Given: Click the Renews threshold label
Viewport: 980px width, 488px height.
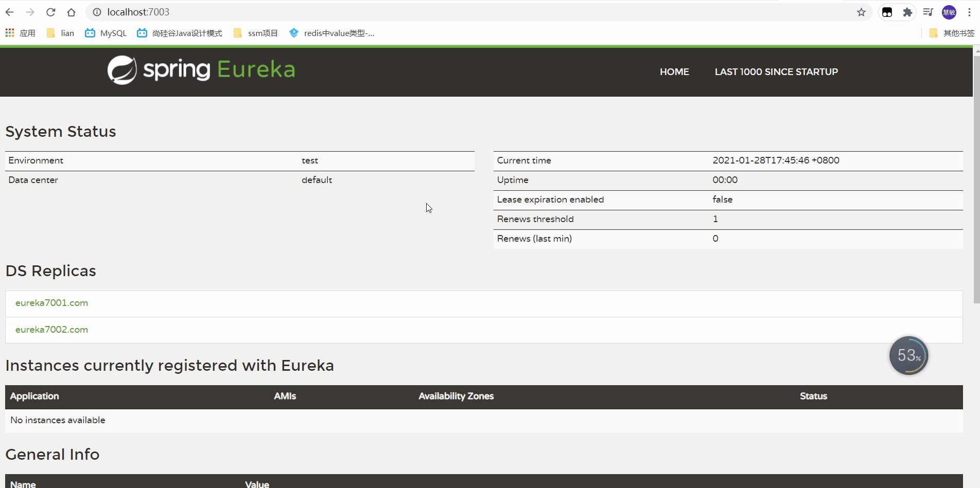Looking at the screenshot, I should point(535,219).
